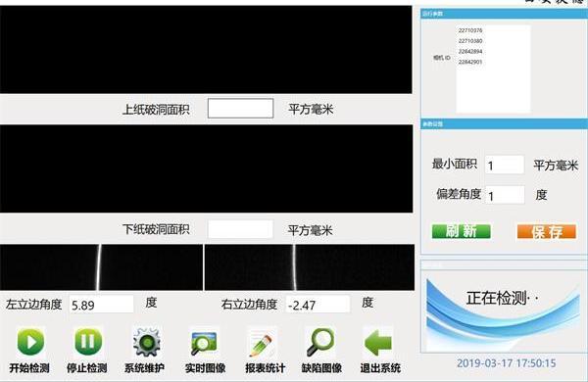Viewport: 588px width, 382px height.
Task: Open the 实时图像 live image icon
Action: point(205,342)
